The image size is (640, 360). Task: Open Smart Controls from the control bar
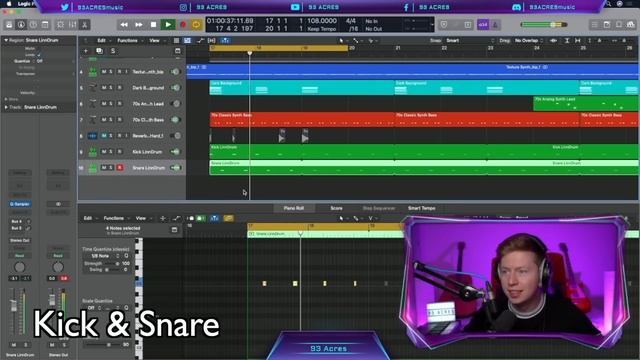tap(60, 25)
